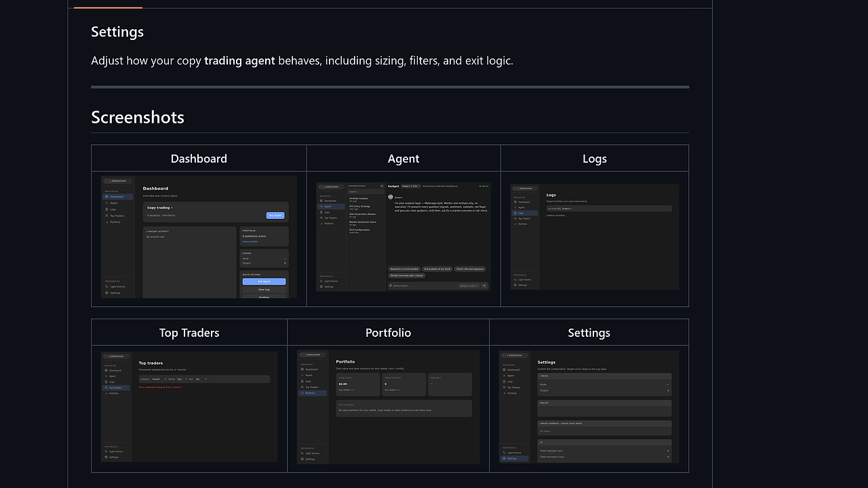Open the Portfolio screenshot thumbnail
The height and width of the screenshot is (488, 868).
pos(388,407)
